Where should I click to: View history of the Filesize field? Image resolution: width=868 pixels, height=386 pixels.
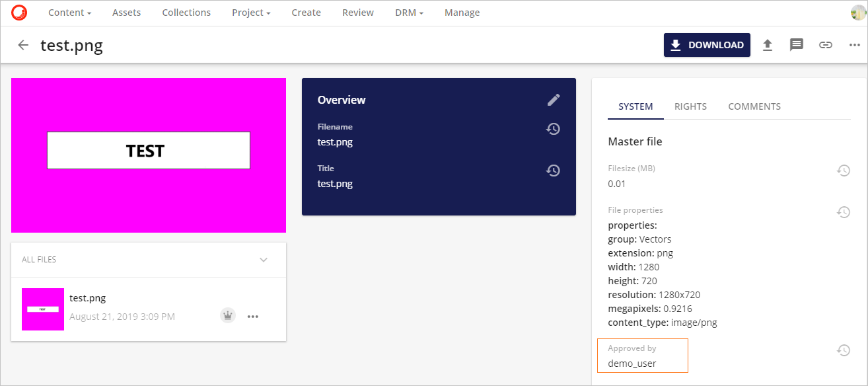click(844, 171)
